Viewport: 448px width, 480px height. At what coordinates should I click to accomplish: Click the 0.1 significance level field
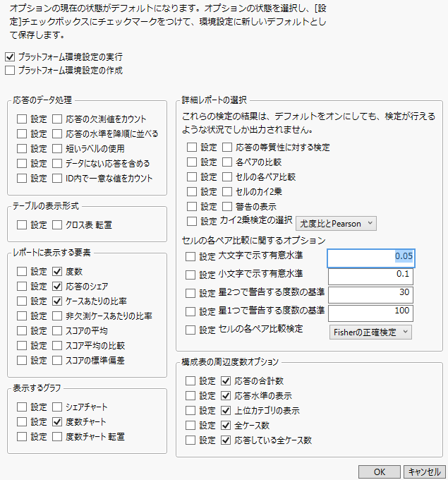(x=371, y=277)
